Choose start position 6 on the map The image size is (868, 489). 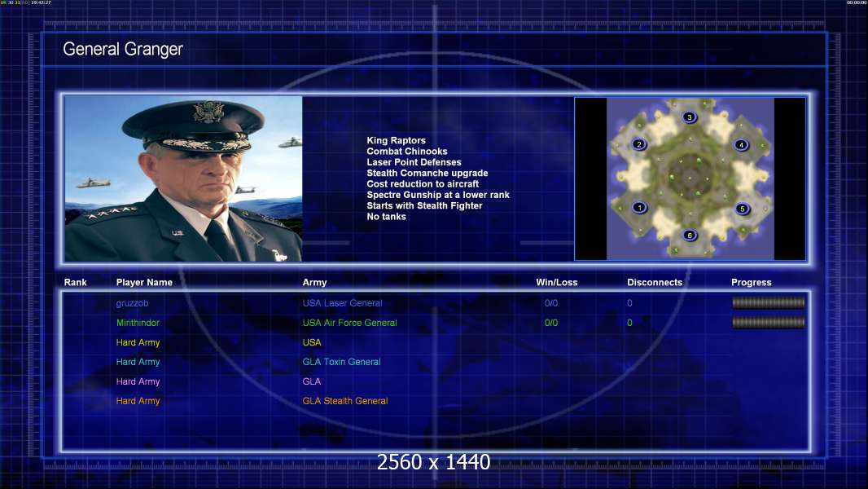point(689,235)
